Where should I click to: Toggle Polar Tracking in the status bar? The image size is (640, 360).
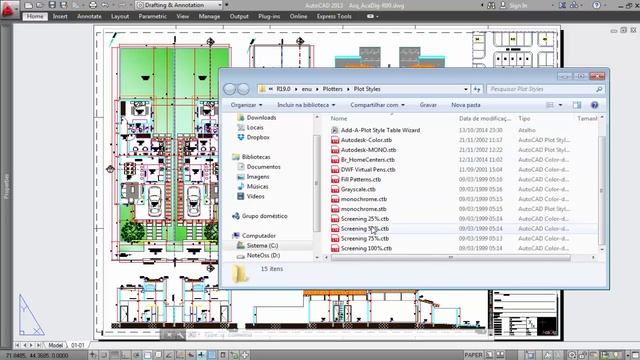[136, 355]
